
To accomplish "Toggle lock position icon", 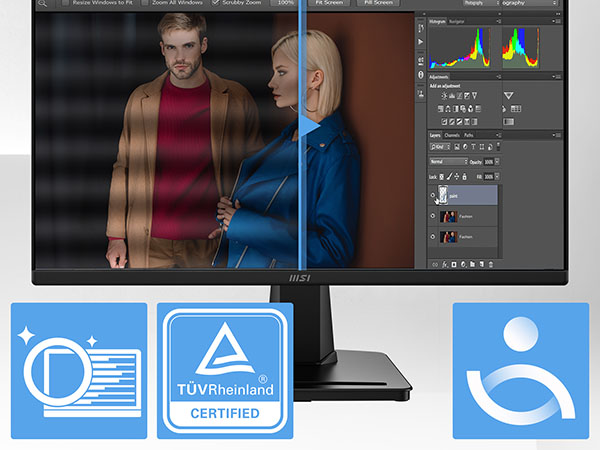I will coord(457,177).
